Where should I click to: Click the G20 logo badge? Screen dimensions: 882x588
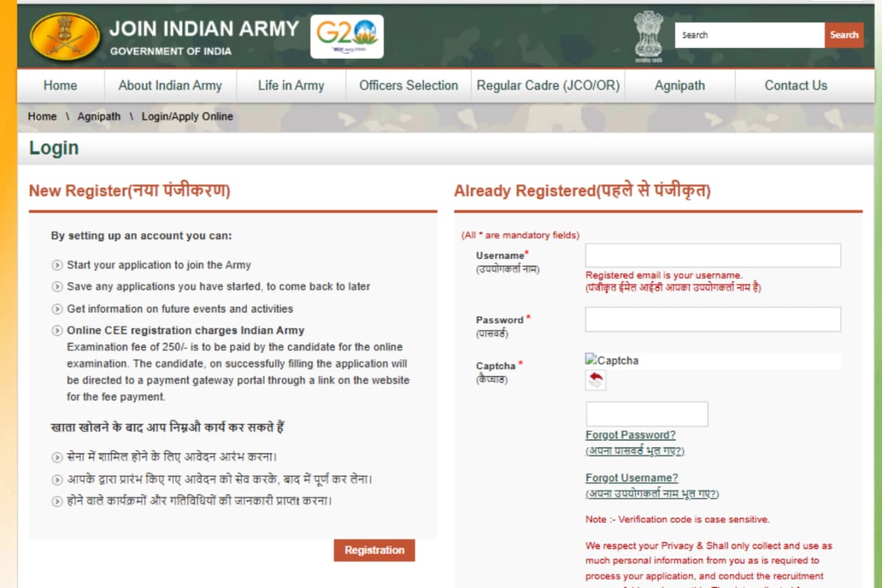[x=347, y=36]
